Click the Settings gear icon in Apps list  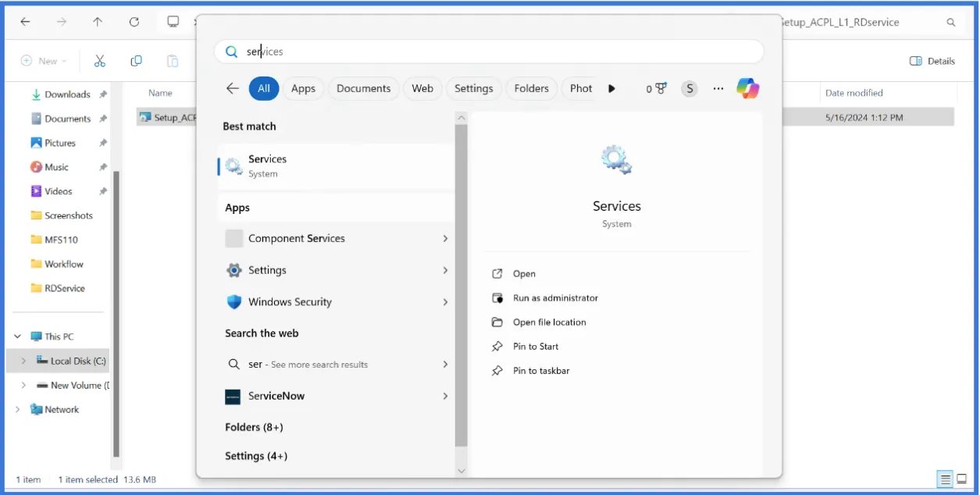[234, 270]
